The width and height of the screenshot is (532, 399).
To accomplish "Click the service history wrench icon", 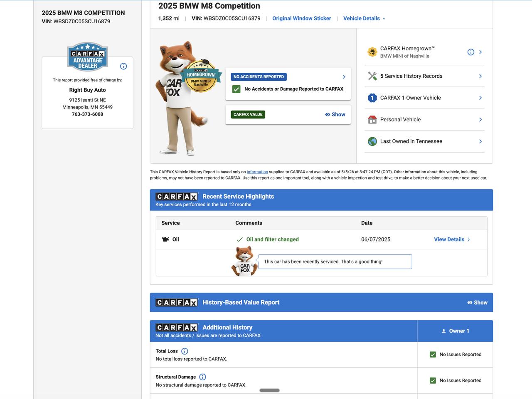I will (372, 76).
